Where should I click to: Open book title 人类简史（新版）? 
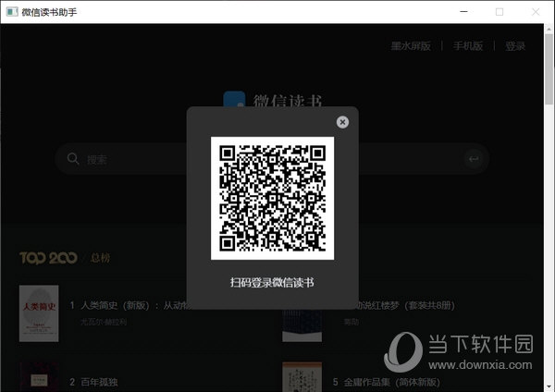(x=135, y=305)
